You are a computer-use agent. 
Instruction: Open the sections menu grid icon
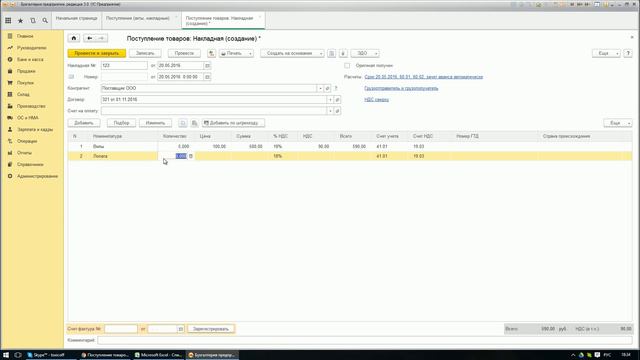tap(8, 20)
